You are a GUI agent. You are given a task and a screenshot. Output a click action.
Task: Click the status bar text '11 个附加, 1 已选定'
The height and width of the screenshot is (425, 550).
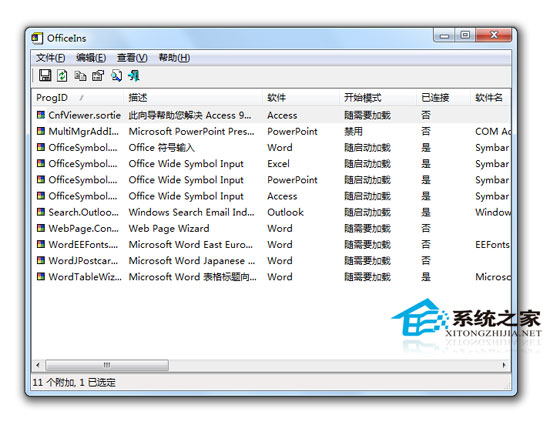[74, 382]
